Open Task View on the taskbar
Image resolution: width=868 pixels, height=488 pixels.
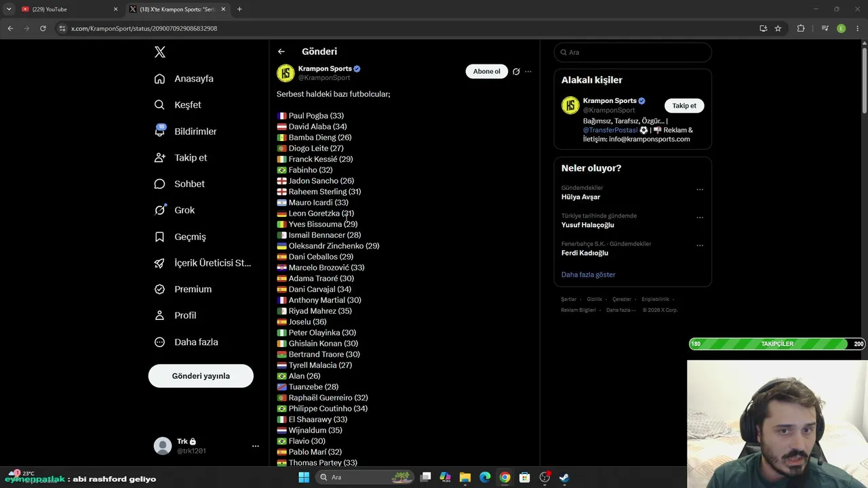point(426,477)
